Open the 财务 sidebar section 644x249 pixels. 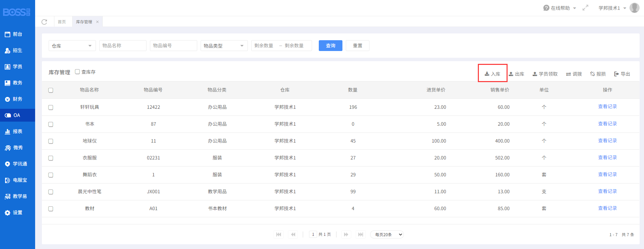18,99
